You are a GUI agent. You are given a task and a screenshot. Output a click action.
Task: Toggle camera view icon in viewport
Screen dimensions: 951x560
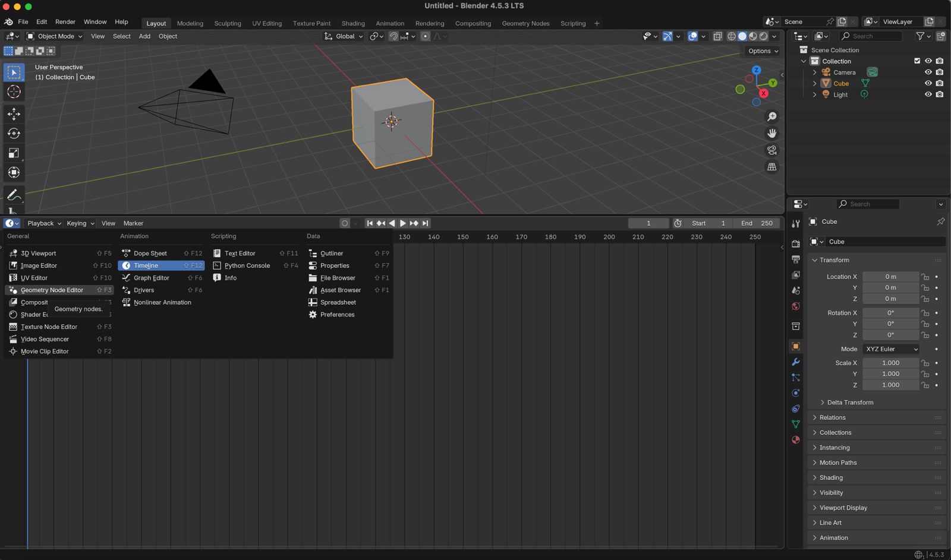tap(771, 150)
